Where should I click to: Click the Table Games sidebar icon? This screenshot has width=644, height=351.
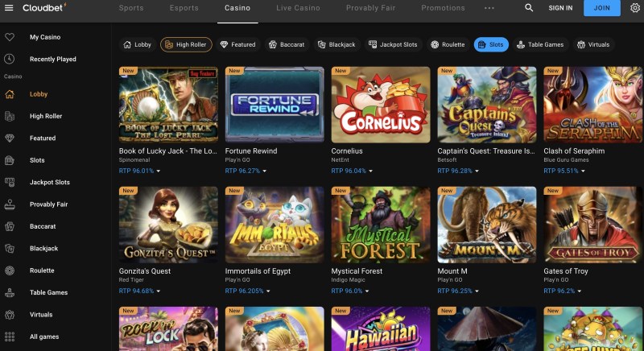10,293
